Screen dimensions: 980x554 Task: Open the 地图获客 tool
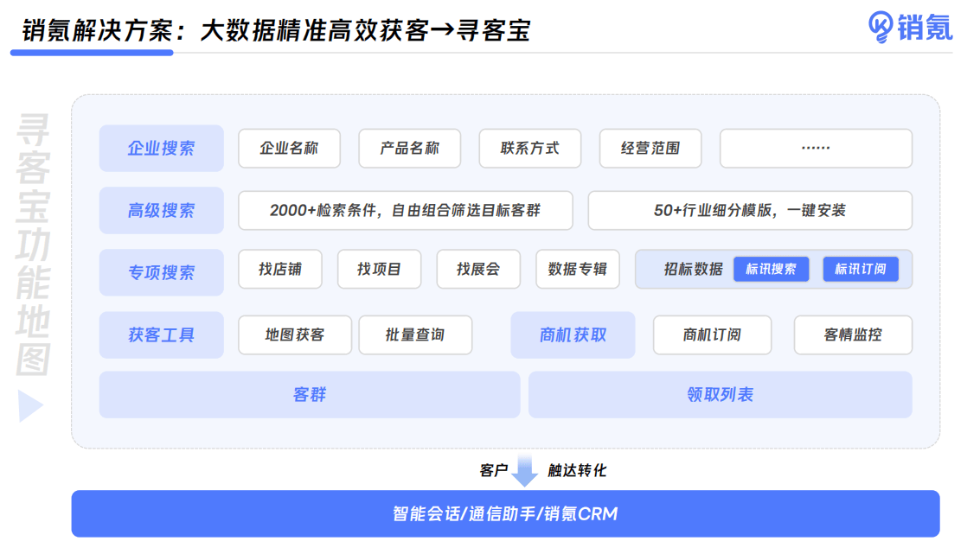tap(294, 334)
